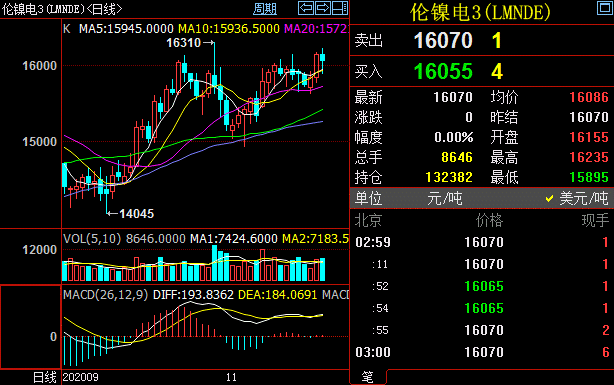This screenshot has width=614, height=385.
Task: Click the 买入 buy price 16055
Action: coord(443,71)
